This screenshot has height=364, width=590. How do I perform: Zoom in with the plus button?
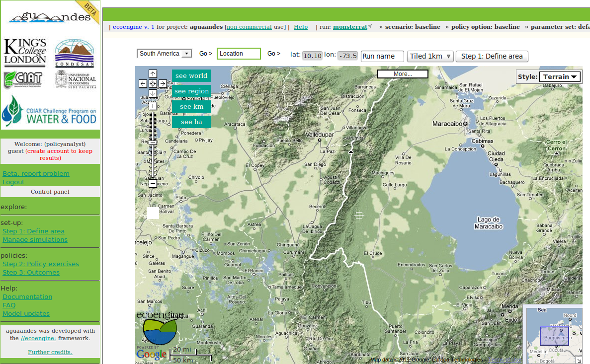pyautogui.click(x=153, y=106)
